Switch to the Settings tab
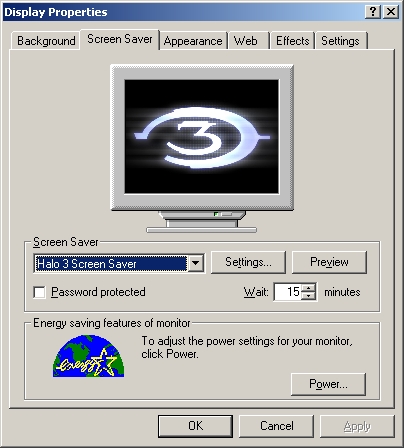 340,41
